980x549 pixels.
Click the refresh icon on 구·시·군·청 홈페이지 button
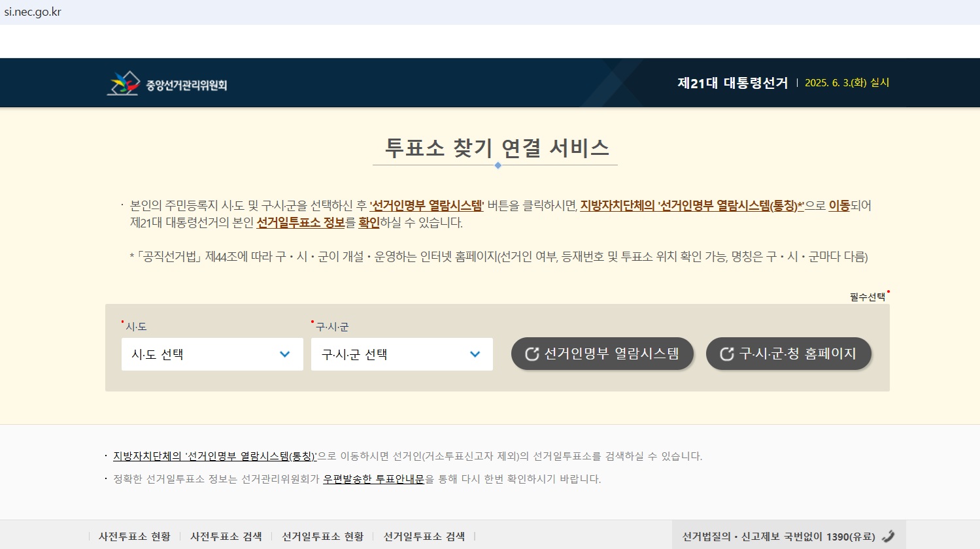point(724,353)
